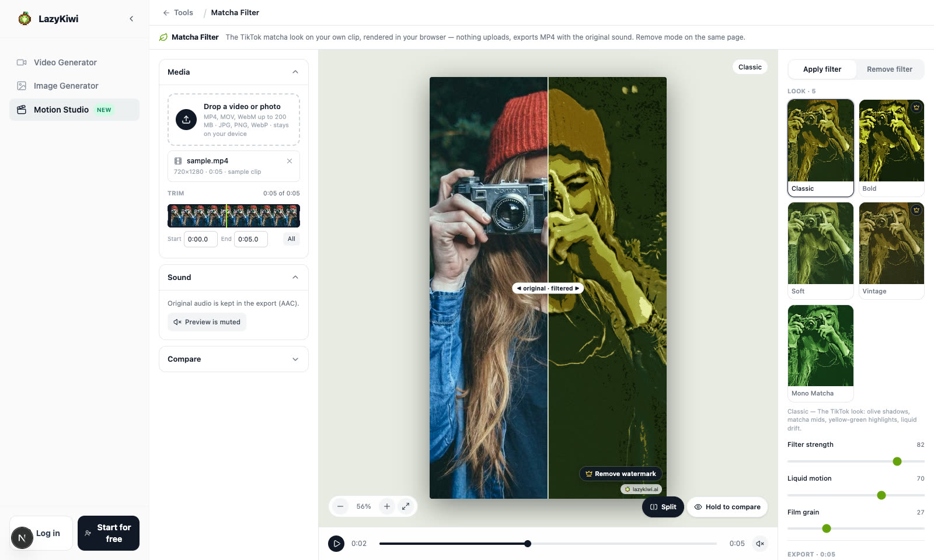Zoom in the preview with plus button
934x560 pixels.
(387, 506)
